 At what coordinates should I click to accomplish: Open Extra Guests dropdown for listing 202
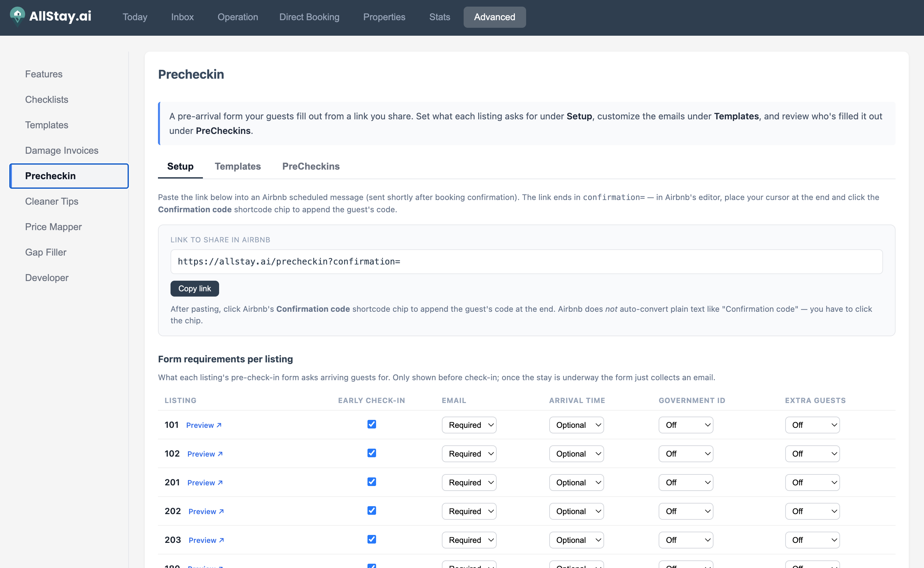(x=813, y=511)
